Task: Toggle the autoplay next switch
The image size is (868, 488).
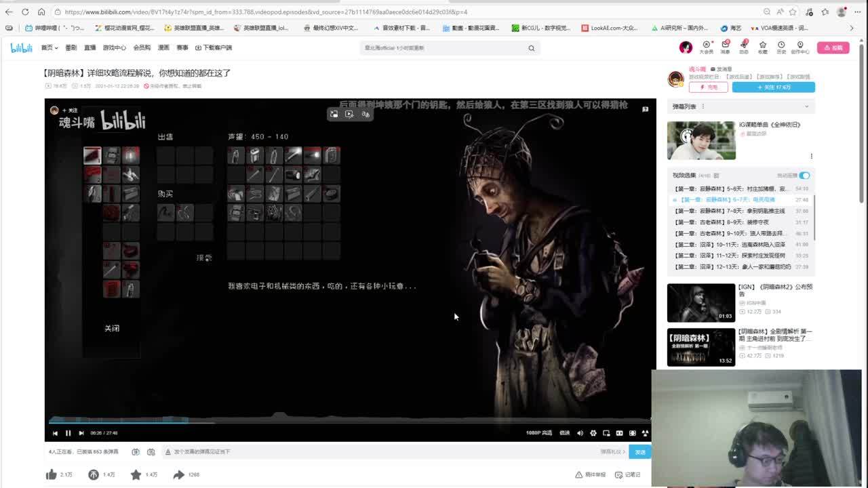Action: 804,176
